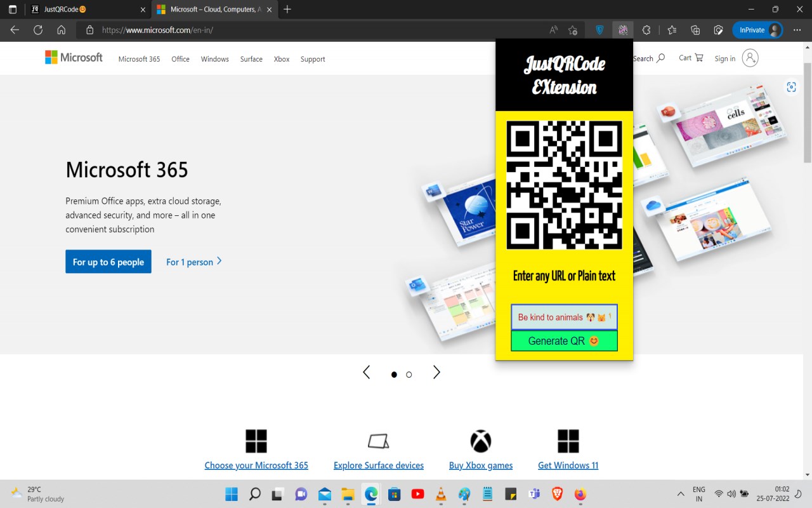Viewport: 812px width, 508px height.
Task: Click the web capture screenshot toolbar icon
Action: [x=718, y=30]
